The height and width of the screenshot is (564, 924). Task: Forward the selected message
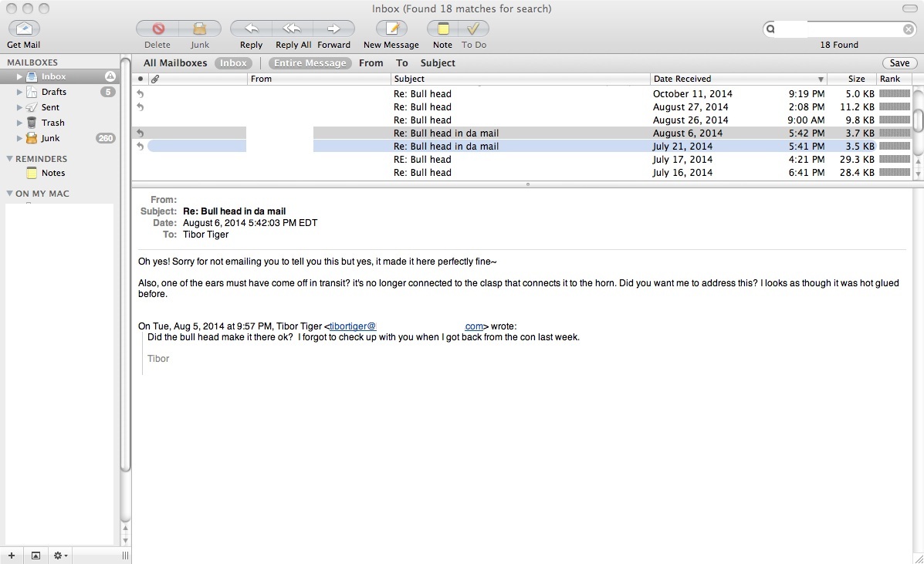(x=333, y=29)
